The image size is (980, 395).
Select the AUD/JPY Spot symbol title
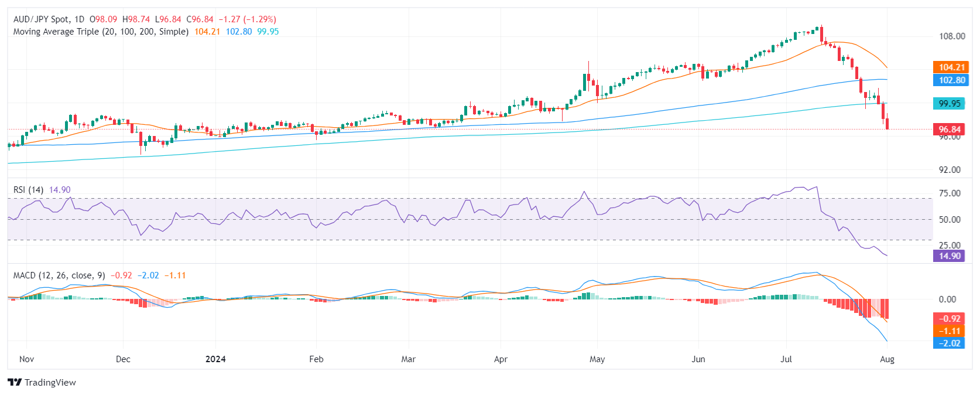point(49,19)
